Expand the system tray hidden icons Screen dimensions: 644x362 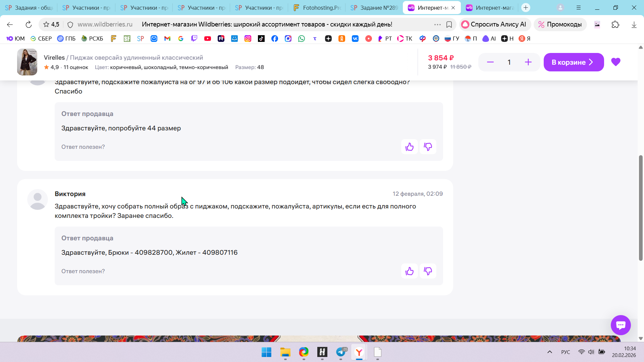pyautogui.click(x=549, y=352)
